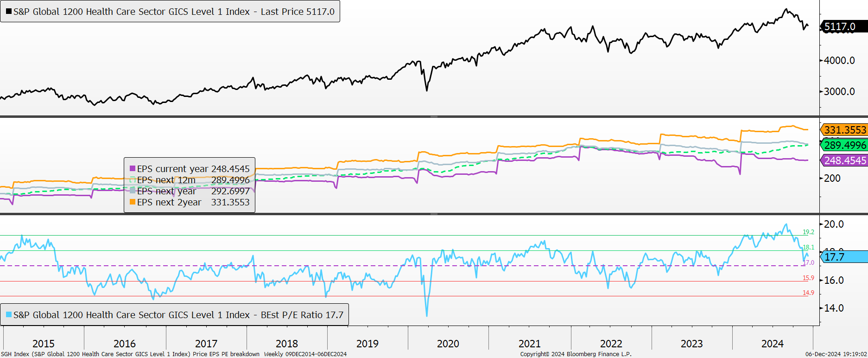Click the purple EPS current year swatch
The height and width of the screenshot is (358, 868).
click(x=133, y=169)
